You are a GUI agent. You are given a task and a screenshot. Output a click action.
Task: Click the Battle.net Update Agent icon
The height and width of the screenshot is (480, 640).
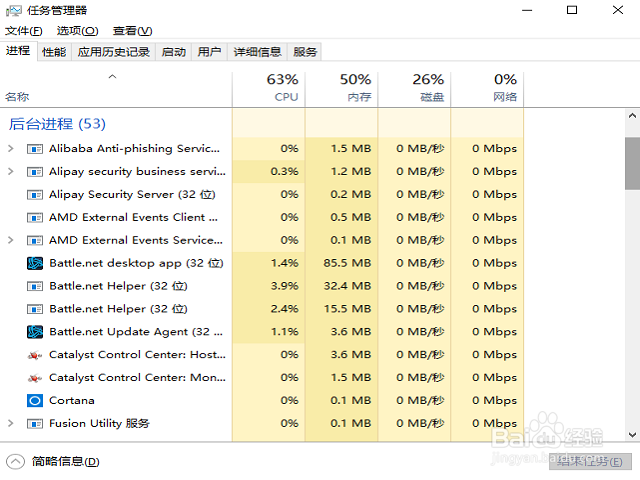[x=34, y=332]
